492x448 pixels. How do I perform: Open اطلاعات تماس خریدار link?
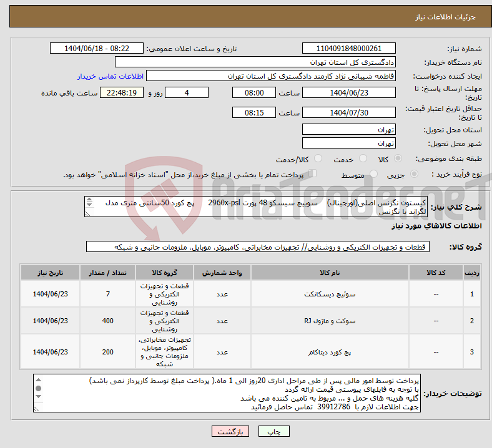pos(111,76)
